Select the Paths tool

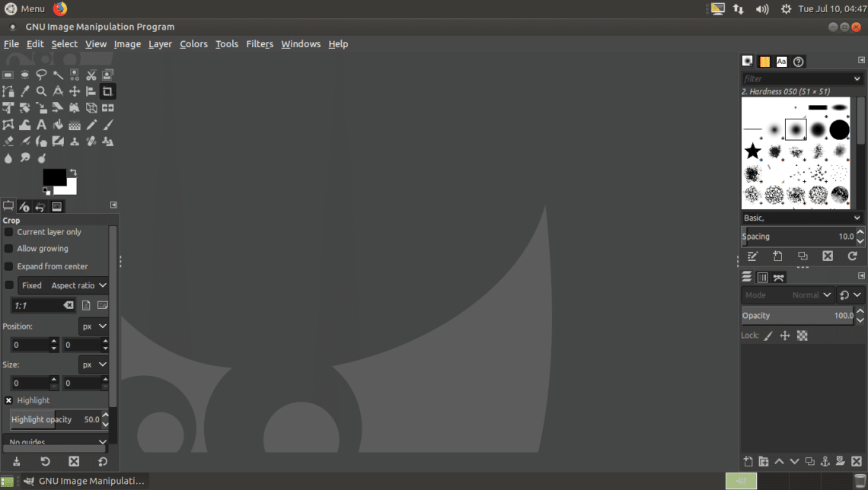pyautogui.click(x=8, y=91)
